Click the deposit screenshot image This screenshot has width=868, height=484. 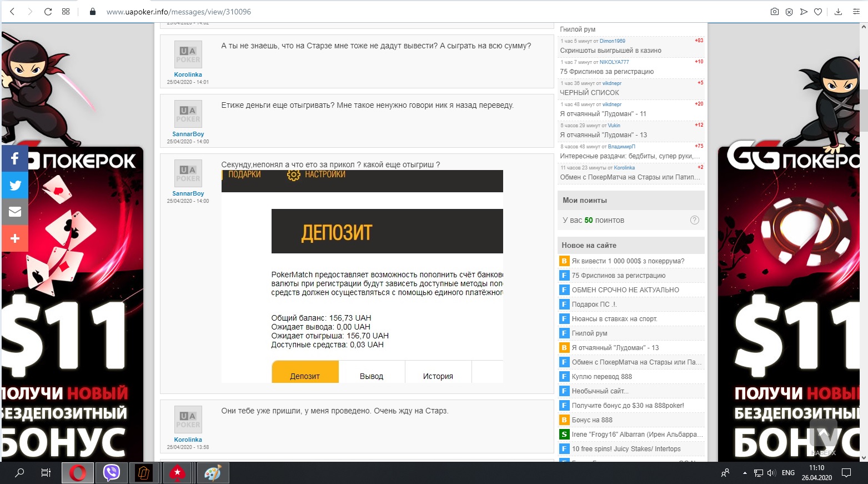pyautogui.click(x=362, y=276)
